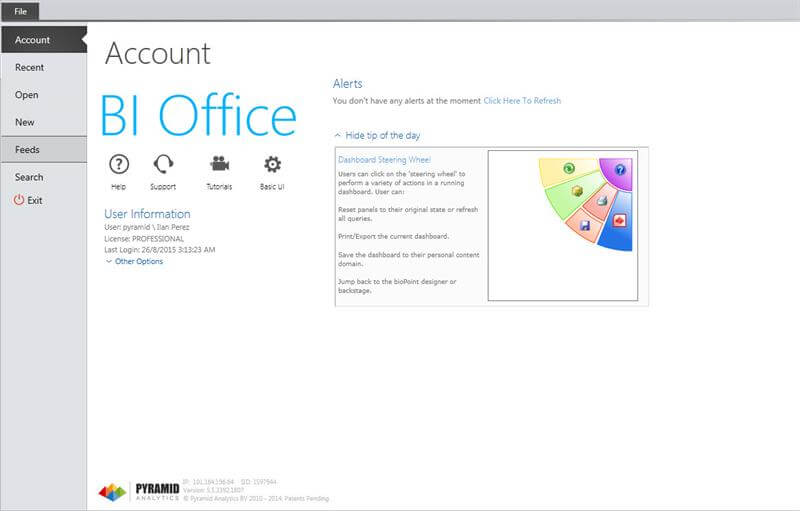Viewport: 800px width, 511px height.
Task: Click the Alerts heading
Action: point(347,84)
